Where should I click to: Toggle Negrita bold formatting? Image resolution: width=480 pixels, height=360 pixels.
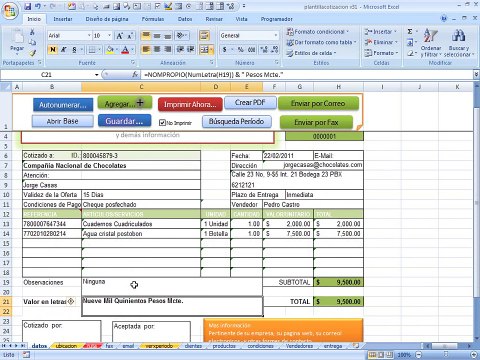[x=53, y=50]
